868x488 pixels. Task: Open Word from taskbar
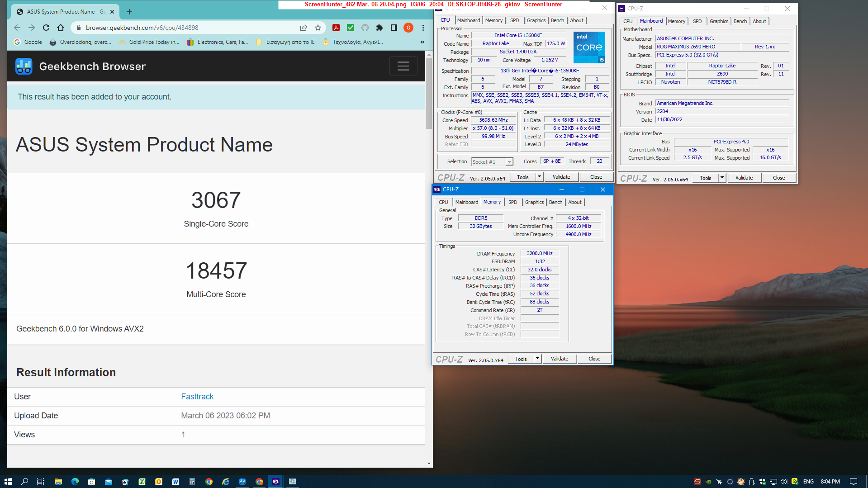tap(175, 482)
